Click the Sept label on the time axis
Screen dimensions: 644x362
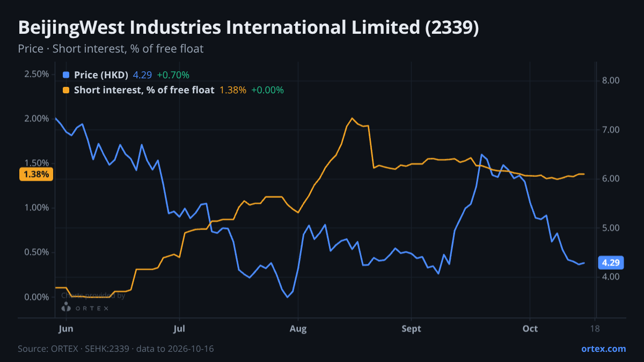point(411,328)
